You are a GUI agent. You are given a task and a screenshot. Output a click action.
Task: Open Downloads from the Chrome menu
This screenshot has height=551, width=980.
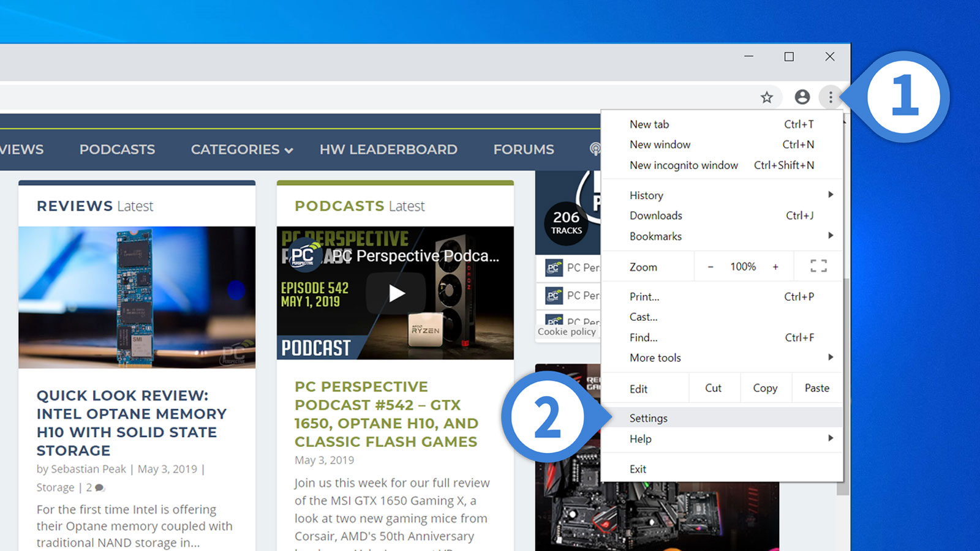[722, 216]
